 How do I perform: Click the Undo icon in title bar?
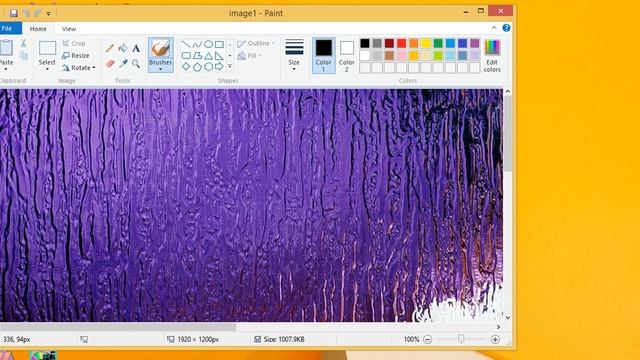coord(26,13)
